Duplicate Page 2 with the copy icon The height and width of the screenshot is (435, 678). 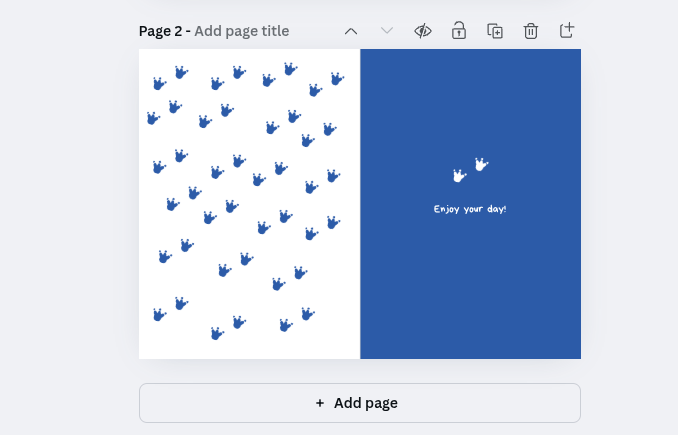(495, 31)
